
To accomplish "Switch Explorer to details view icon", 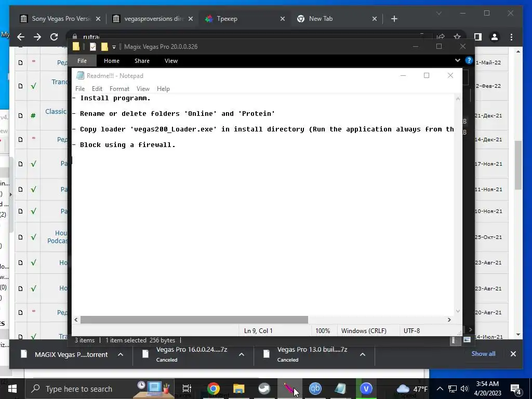I will tap(453, 340).
